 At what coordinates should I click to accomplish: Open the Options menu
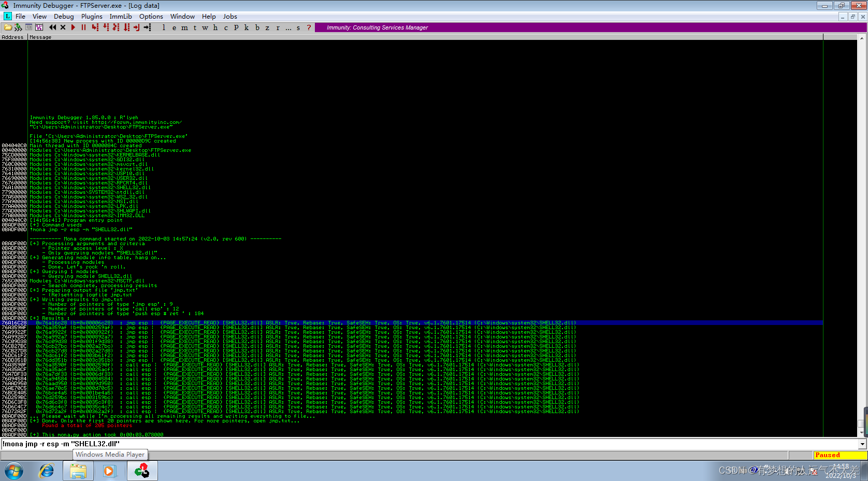[151, 17]
